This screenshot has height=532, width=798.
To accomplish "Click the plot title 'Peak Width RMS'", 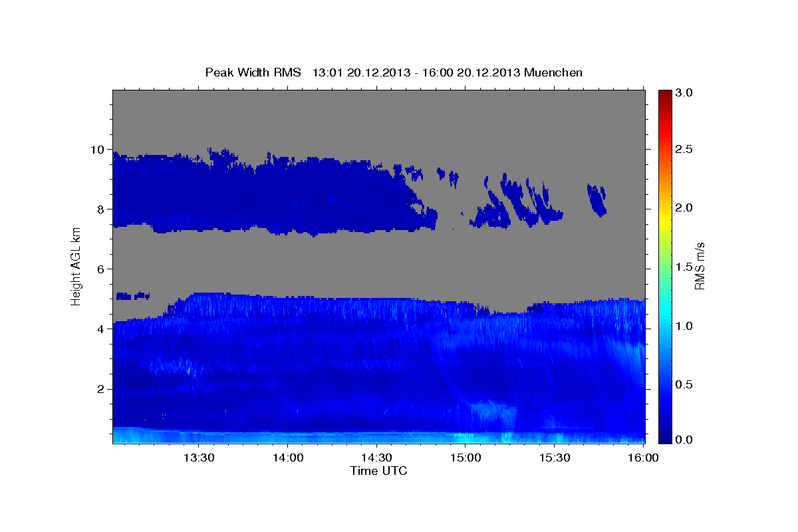I will point(253,72).
